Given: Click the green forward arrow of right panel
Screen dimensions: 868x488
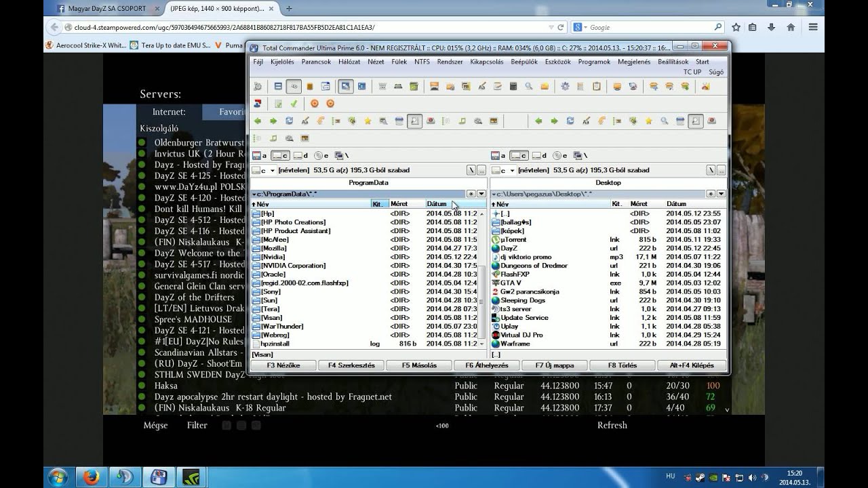Looking at the screenshot, I should (554, 121).
